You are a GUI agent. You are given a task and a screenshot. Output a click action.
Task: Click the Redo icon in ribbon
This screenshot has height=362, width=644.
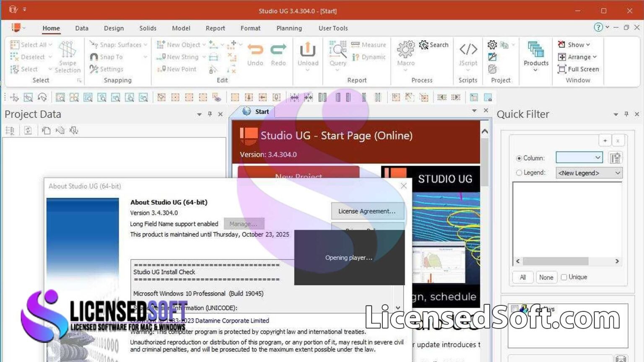pyautogui.click(x=278, y=50)
